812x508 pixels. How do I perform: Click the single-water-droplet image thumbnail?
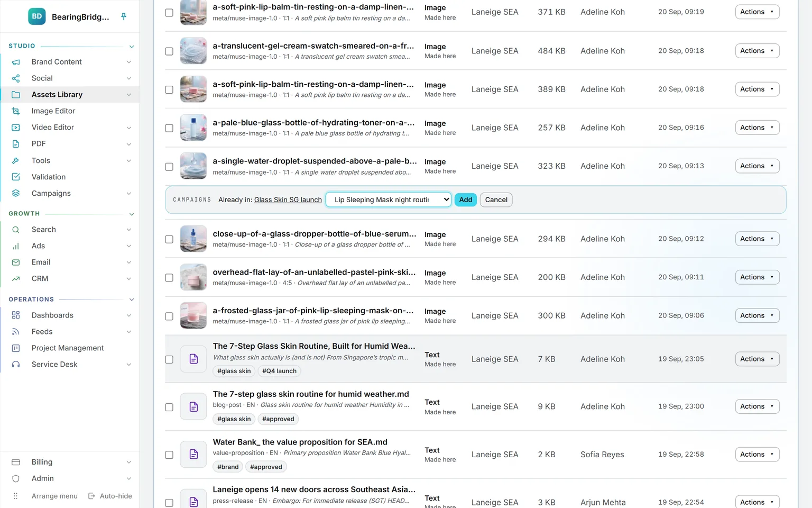click(193, 166)
